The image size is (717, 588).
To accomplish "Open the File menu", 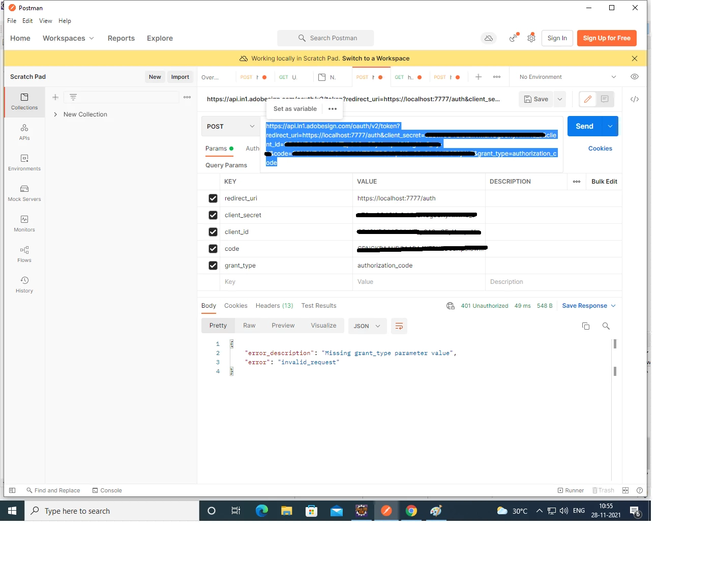I will 12,21.
